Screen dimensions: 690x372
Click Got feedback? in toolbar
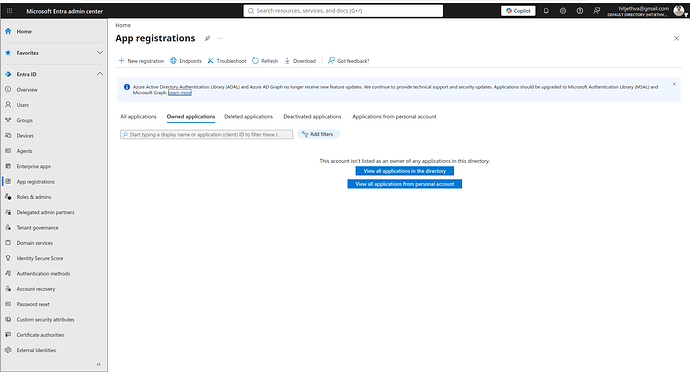tap(349, 61)
